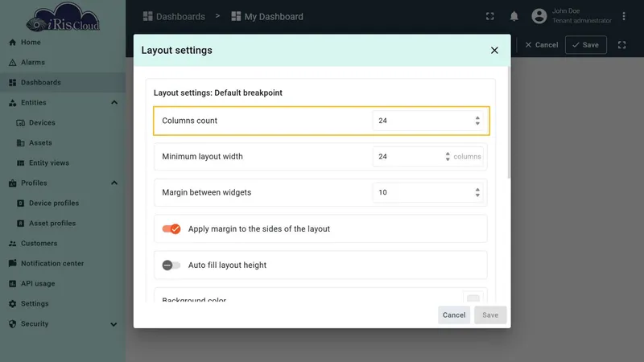Click Cancel in the dashboard toolbar
This screenshot has width=644, height=362.
tap(541, 45)
